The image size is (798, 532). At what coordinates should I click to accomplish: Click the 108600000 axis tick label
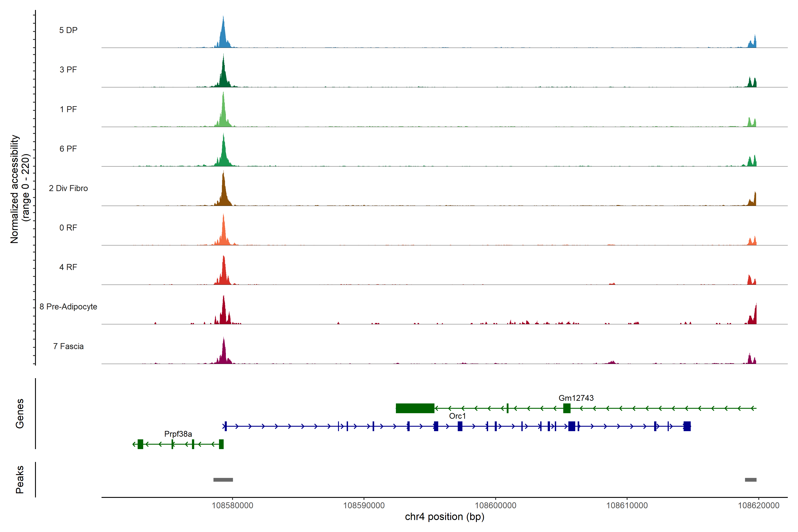(x=495, y=506)
